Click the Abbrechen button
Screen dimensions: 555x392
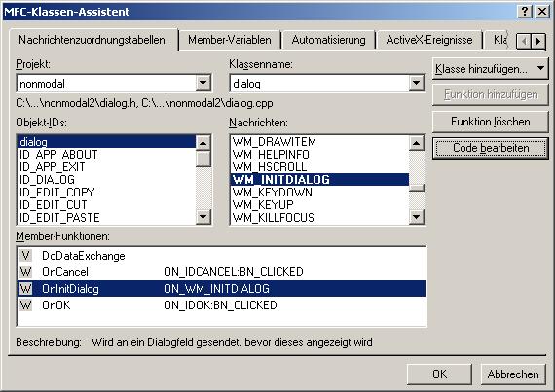(x=513, y=374)
